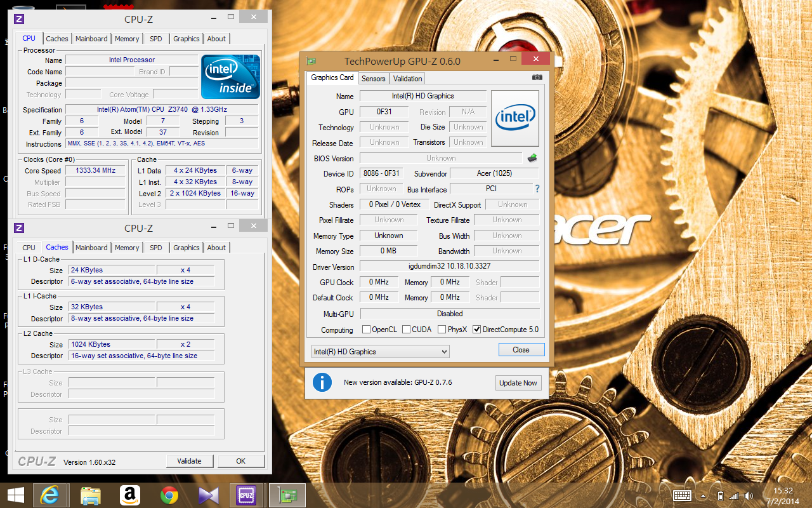Open the SPD tab in lower CPU-Z window

pos(156,248)
